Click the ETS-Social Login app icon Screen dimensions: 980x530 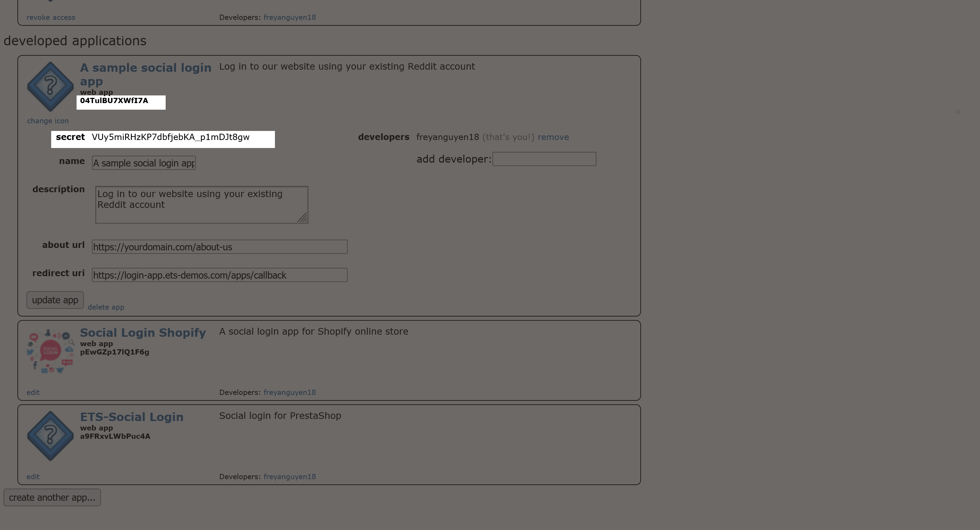click(x=50, y=436)
